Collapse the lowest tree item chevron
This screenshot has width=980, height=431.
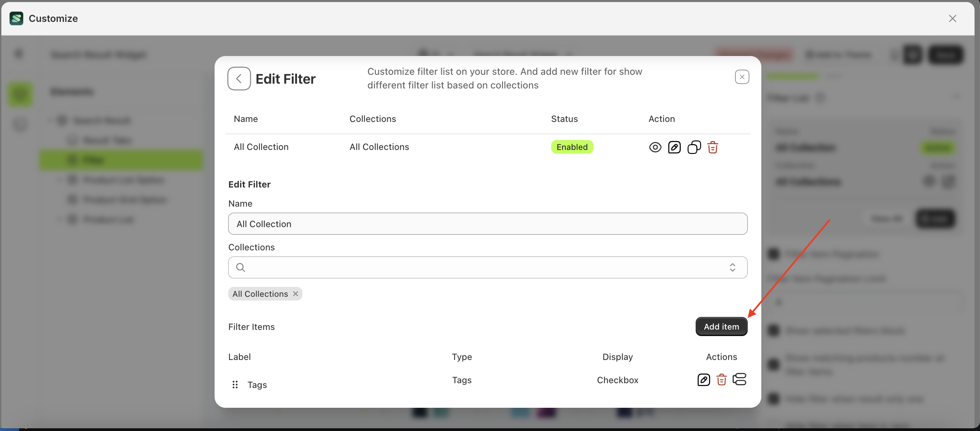[59, 219]
